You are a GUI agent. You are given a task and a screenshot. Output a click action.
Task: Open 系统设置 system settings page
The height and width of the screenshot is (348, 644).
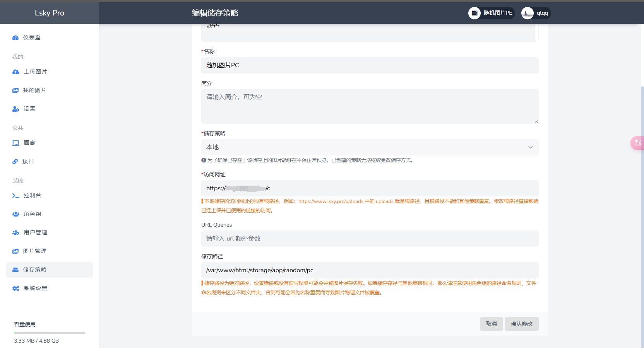coord(35,288)
